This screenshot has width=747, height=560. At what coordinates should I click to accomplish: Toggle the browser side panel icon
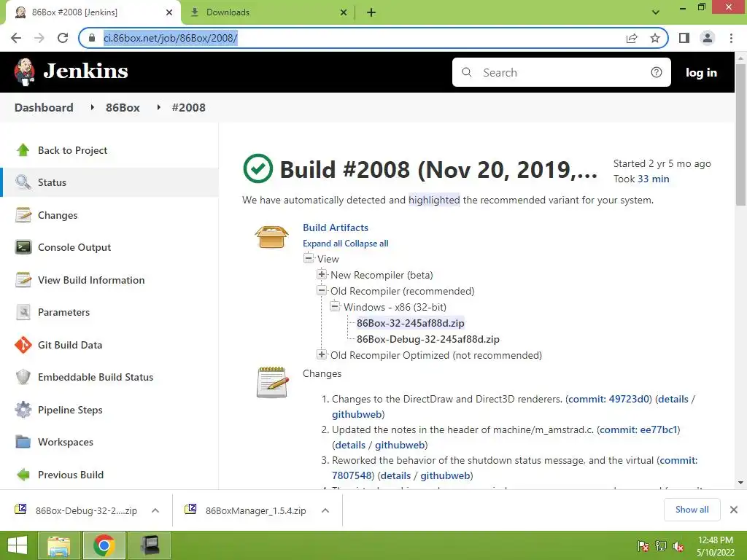(x=684, y=38)
